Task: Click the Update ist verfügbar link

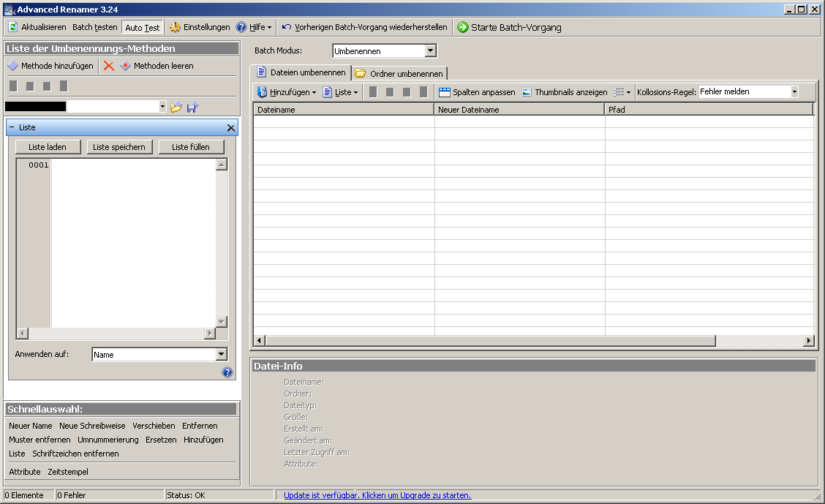Action: click(377, 495)
